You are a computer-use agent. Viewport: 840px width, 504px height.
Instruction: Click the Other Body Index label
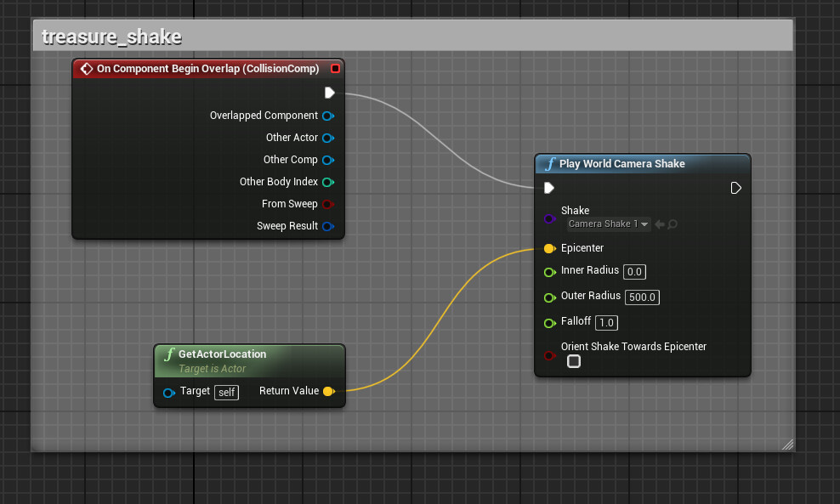coord(279,182)
